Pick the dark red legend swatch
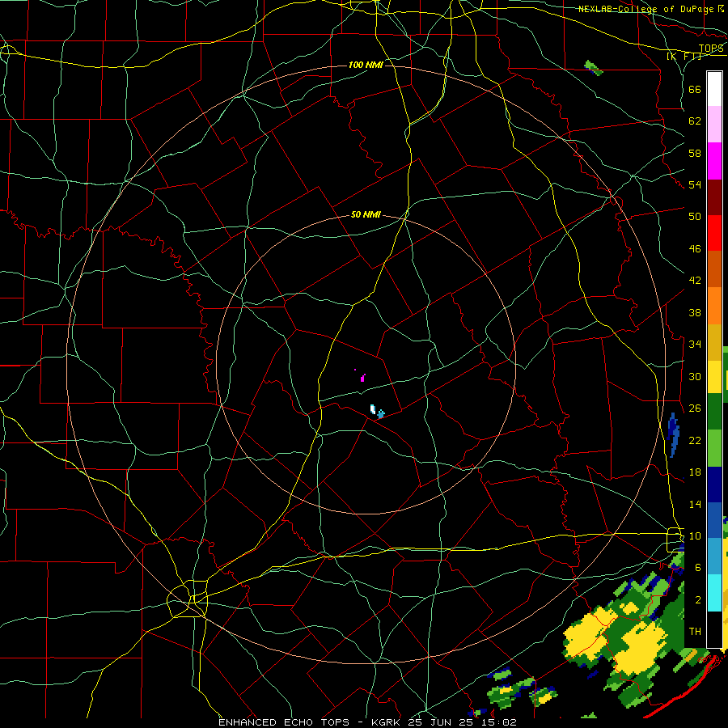This screenshot has height=728, width=728. (714, 197)
